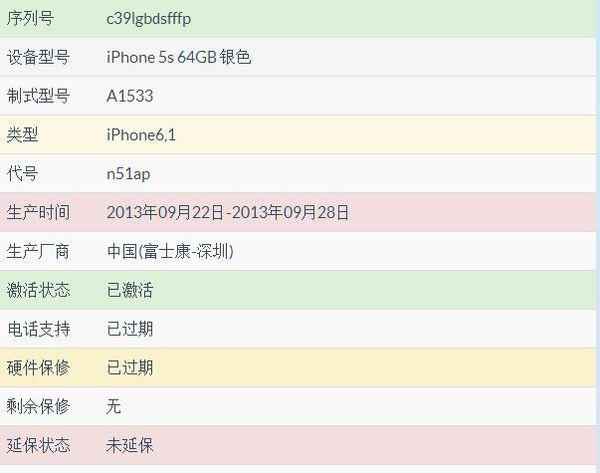
Task: Select the 设备型号 label
Action: [39, 57]
